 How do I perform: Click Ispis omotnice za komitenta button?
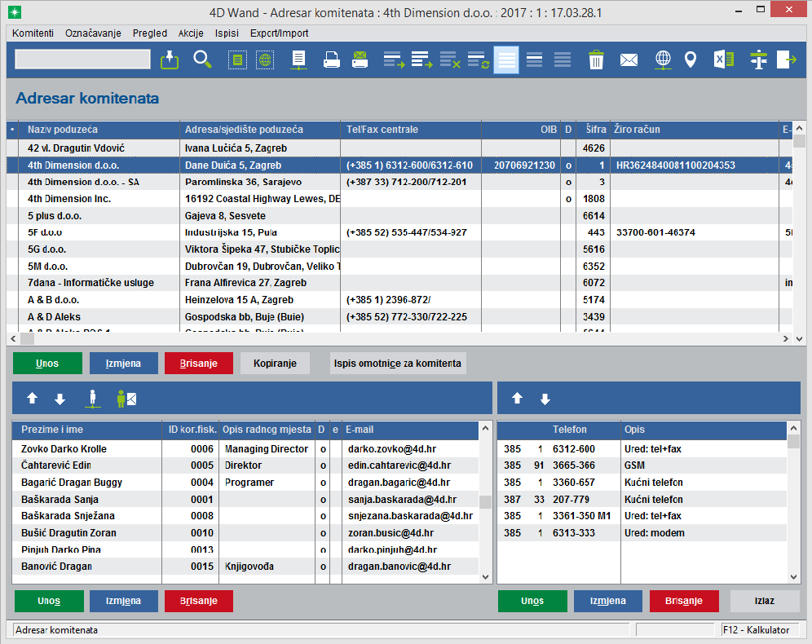(x=398, y=364)
